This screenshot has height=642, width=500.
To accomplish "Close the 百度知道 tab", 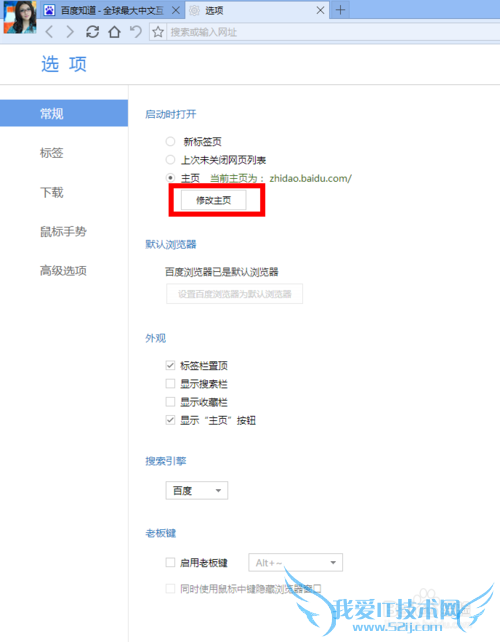I will [x=176, y=10].
